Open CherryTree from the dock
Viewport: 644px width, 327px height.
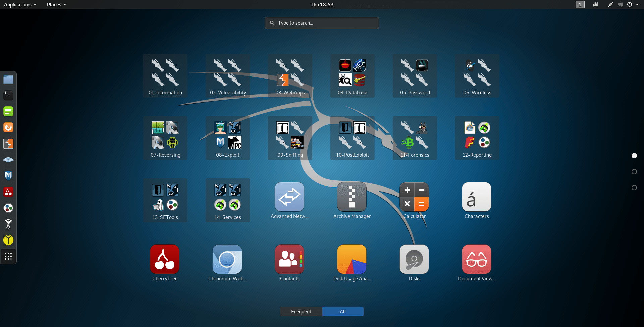pyautogui.click(x=8, y=192)
